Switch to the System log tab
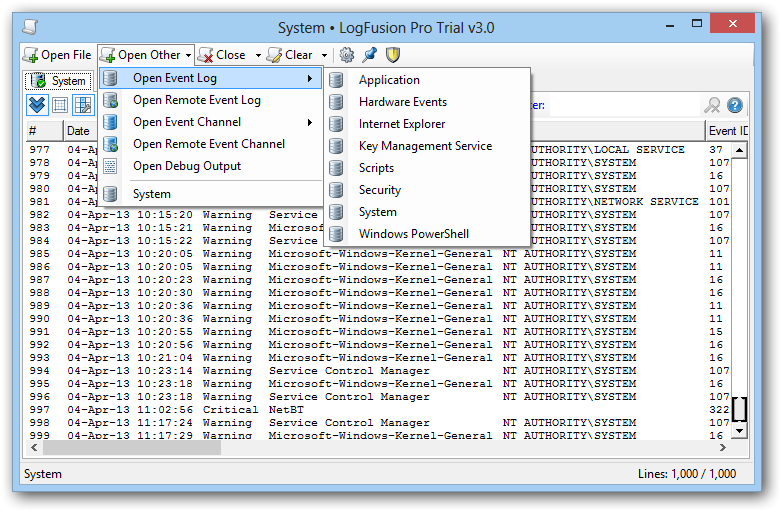 click(x=59, y=81)
